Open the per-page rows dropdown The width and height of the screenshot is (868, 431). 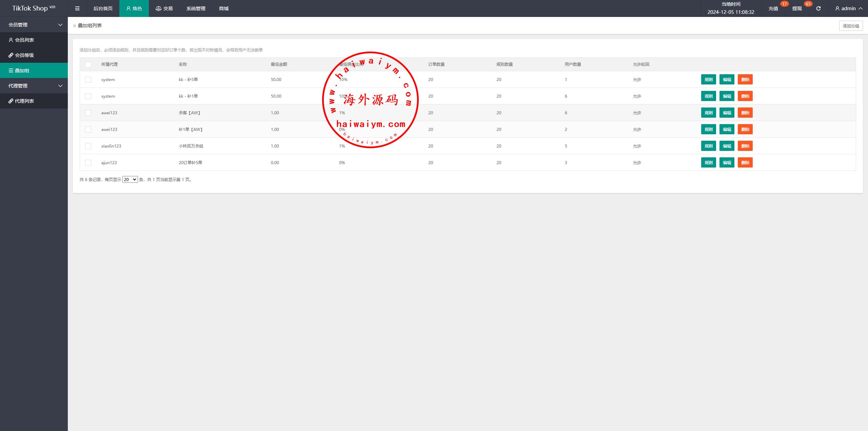click(x=130, y=180)
